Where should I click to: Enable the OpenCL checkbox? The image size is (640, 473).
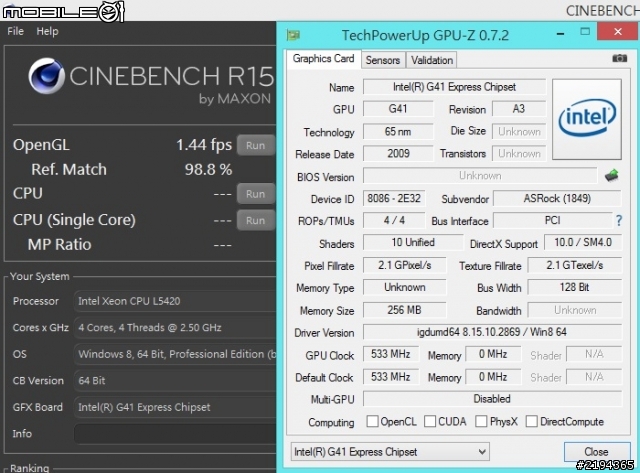click(372, 421)
